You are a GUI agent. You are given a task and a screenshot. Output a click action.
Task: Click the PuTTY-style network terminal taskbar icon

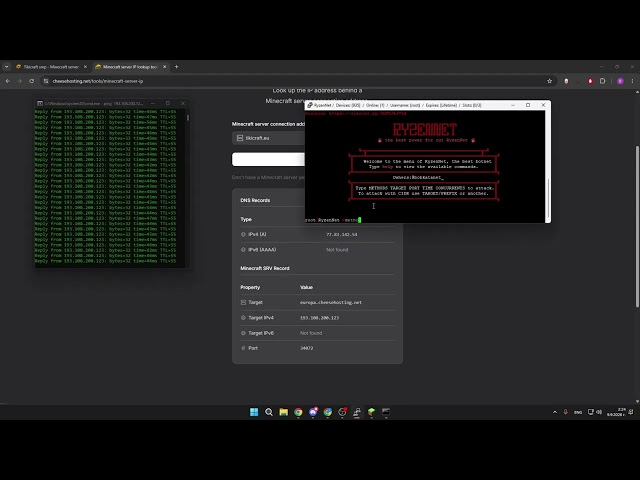pyautogui.click(x=357, y=412)
